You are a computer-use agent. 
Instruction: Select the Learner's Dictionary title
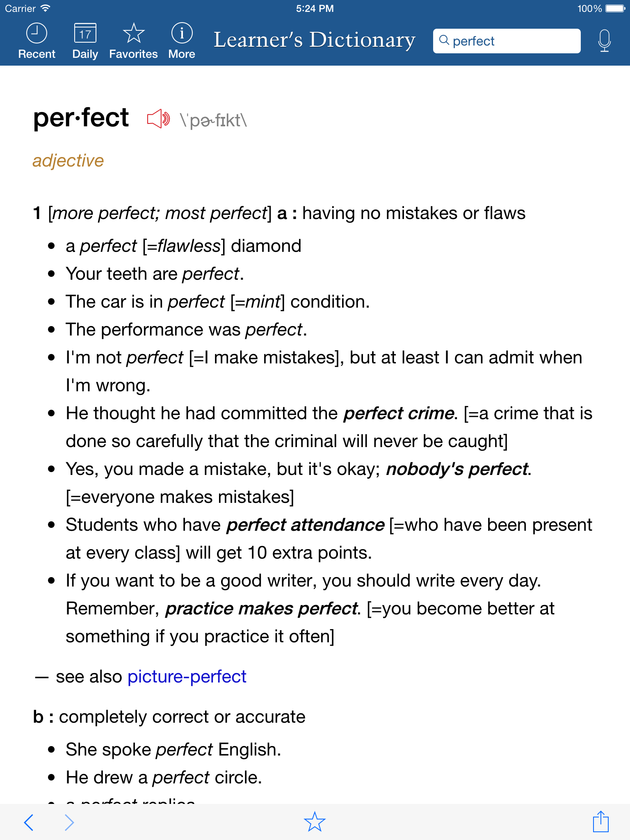[x=314, y=40]
